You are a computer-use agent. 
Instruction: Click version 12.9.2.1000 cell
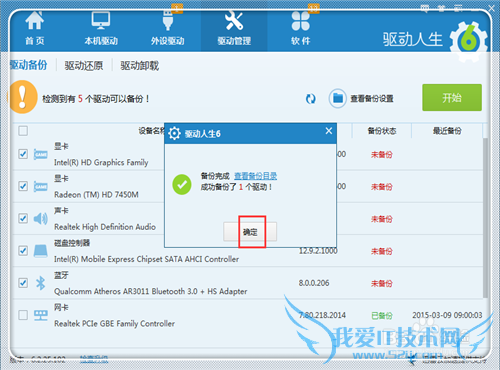point(318,251)
